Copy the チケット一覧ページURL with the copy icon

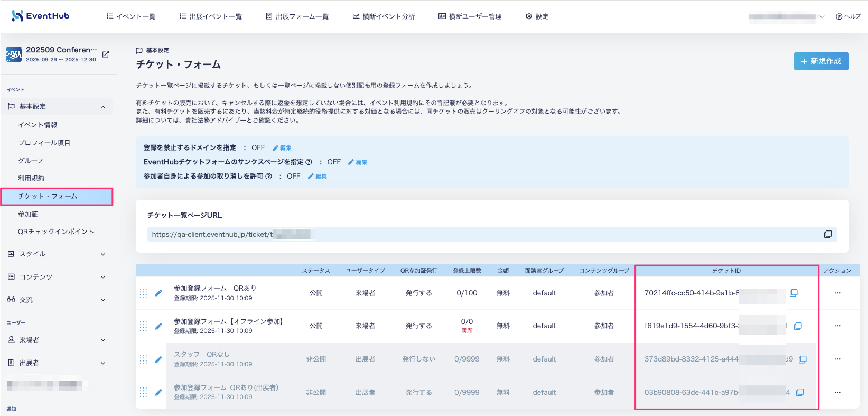coord(828,234)
